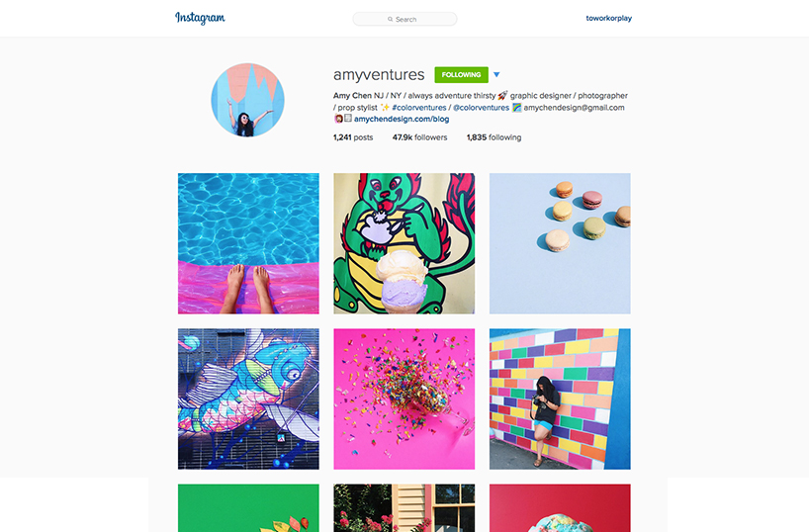Open the blue fish mural photo
Image resolution: width=809 pixels, height=532 pixels.
pos(248,399)
